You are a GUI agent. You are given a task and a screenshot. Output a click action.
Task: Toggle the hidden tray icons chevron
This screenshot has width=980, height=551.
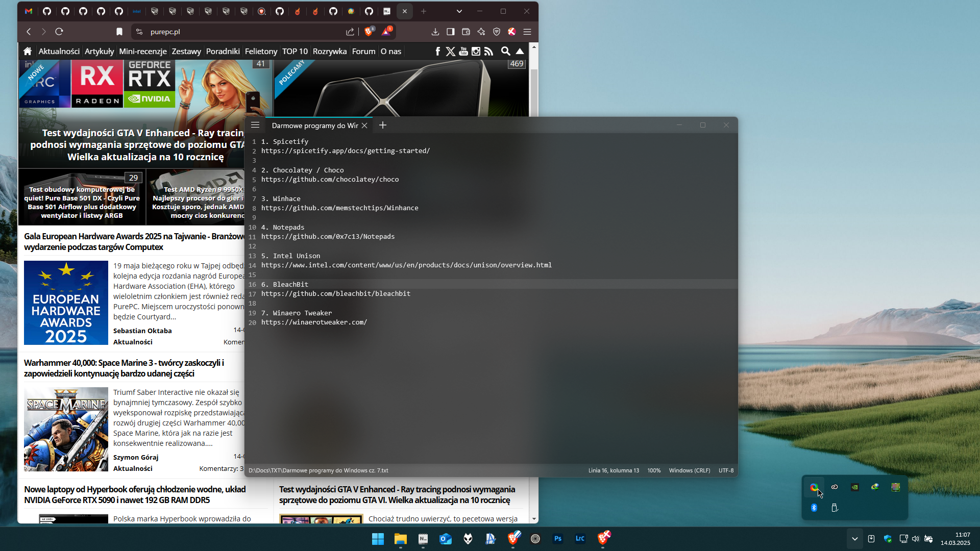coord(855,539)
